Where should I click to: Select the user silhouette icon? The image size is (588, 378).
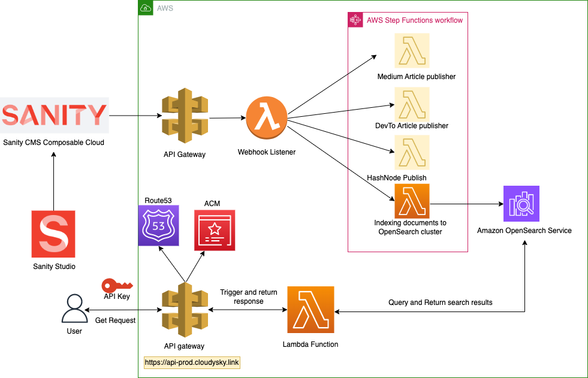[x=74, y=309]
